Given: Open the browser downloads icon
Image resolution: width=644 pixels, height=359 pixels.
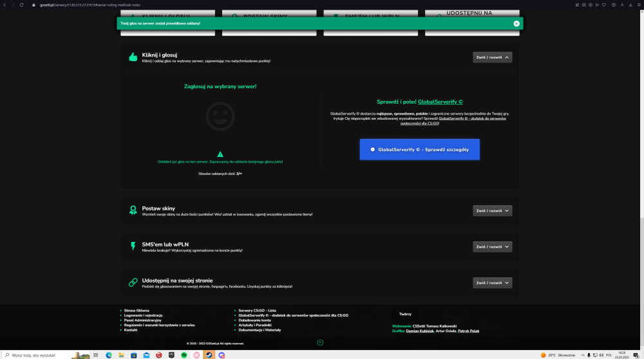Looking at the screenshot, I should 630,5.
